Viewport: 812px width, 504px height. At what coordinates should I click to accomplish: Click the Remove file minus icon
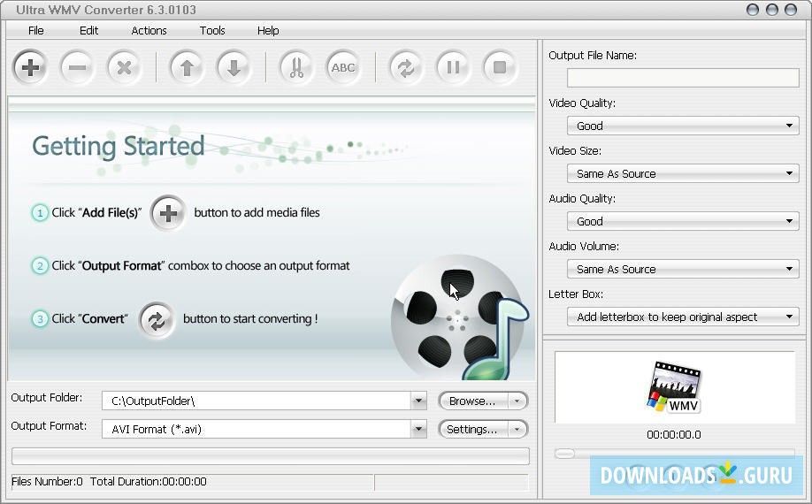[77, 68]
